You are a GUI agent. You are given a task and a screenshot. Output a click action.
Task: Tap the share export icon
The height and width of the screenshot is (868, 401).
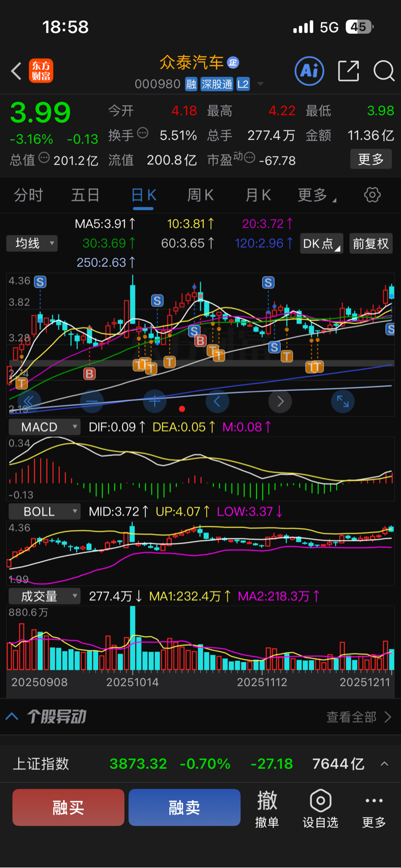coord(348,70)
